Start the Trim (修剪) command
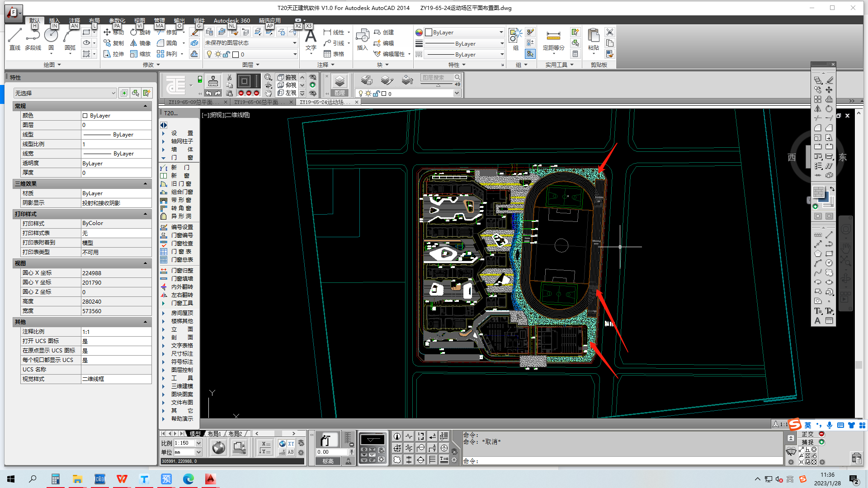Screen dimensions: 868x488 [167, 32]
